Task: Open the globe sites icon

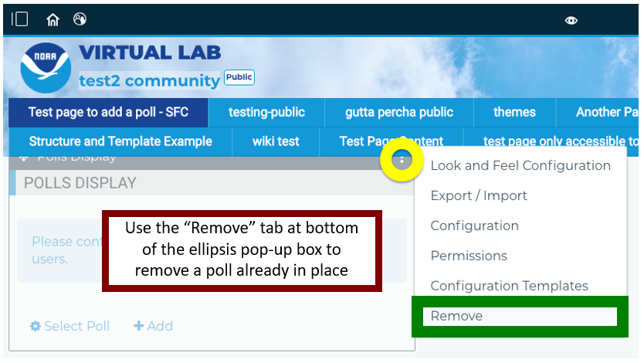Action: click(80, 19)
